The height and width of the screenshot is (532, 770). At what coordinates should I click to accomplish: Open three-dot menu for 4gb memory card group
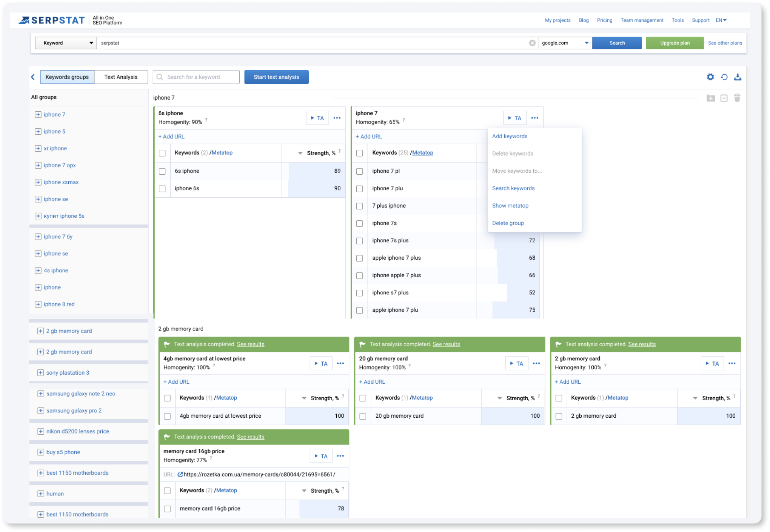click(x=340, y=363)
